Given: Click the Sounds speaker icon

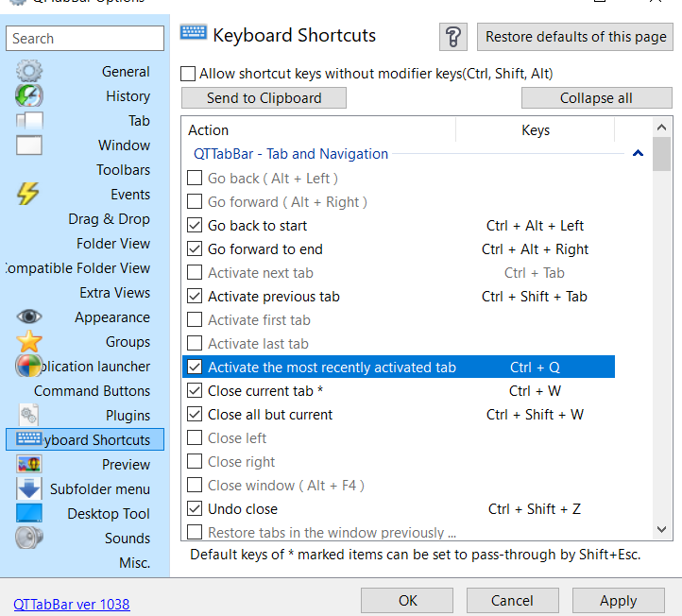Looking at the screenshot, I should (x=29, y=538).
